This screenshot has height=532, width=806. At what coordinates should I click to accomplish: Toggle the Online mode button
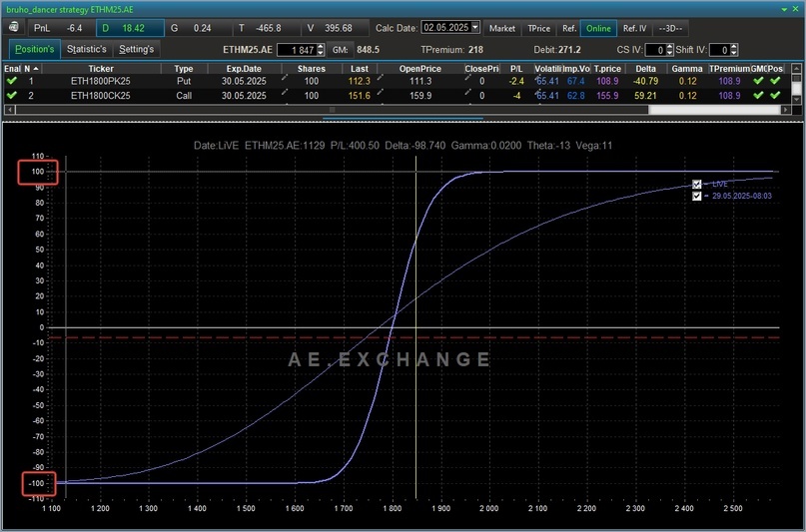tap(598, 28)
